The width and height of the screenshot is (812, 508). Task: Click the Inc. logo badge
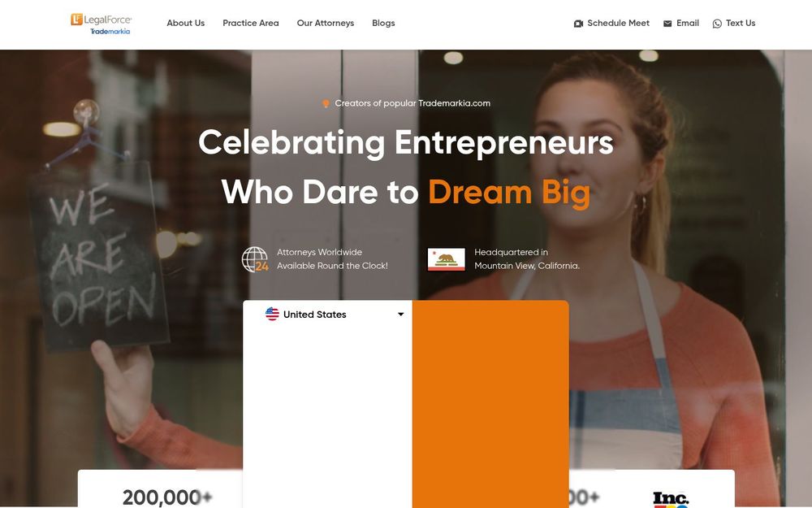pos(672,500)
